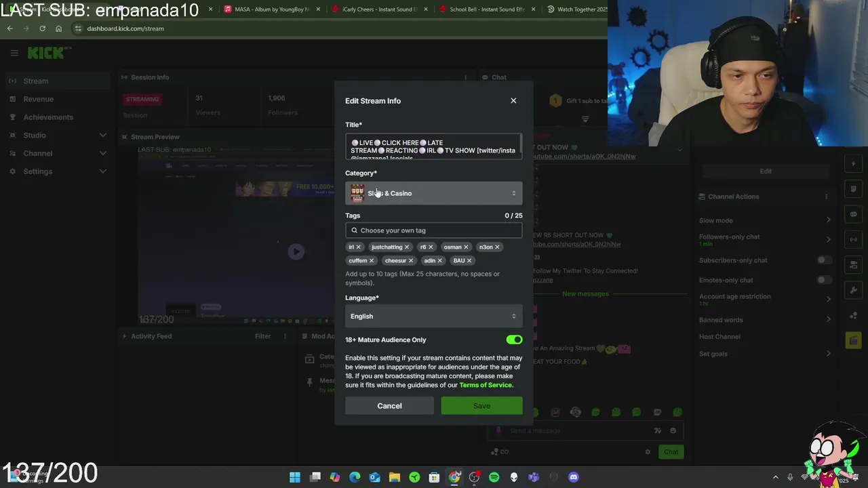Open the document icon panel in right sidebar
The width and height of the screenshot is (868, 488).
(853, 188)
